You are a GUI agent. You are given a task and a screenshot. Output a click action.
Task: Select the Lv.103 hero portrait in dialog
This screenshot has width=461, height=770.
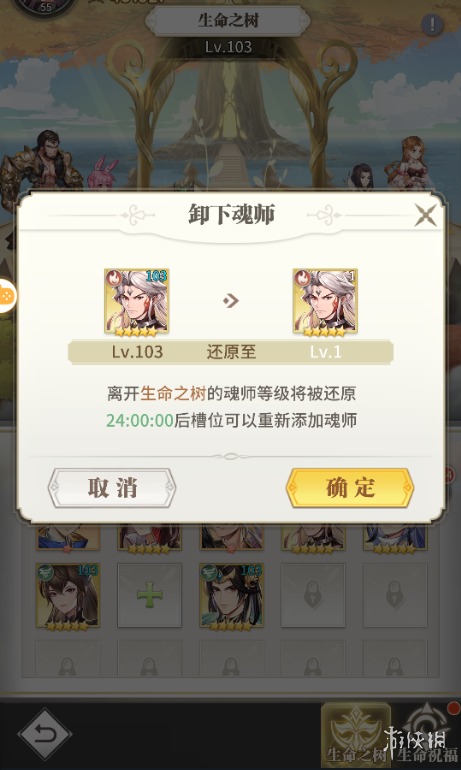(137, 302)
